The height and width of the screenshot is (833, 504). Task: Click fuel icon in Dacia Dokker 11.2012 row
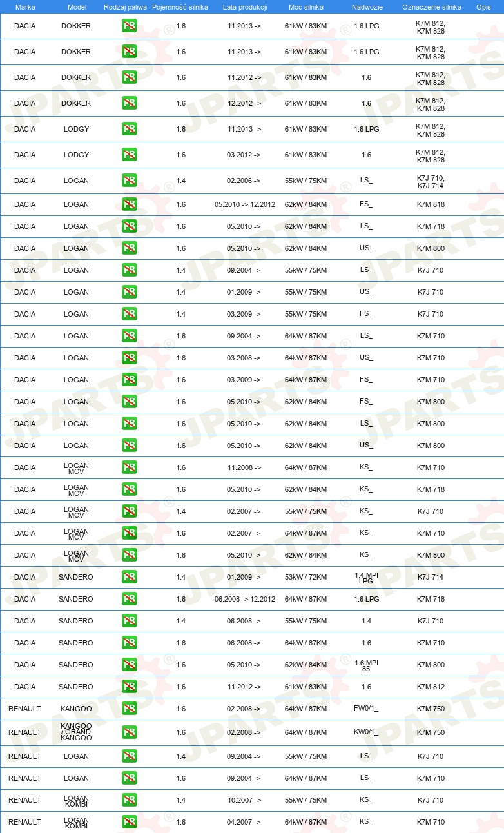point(129,77)
